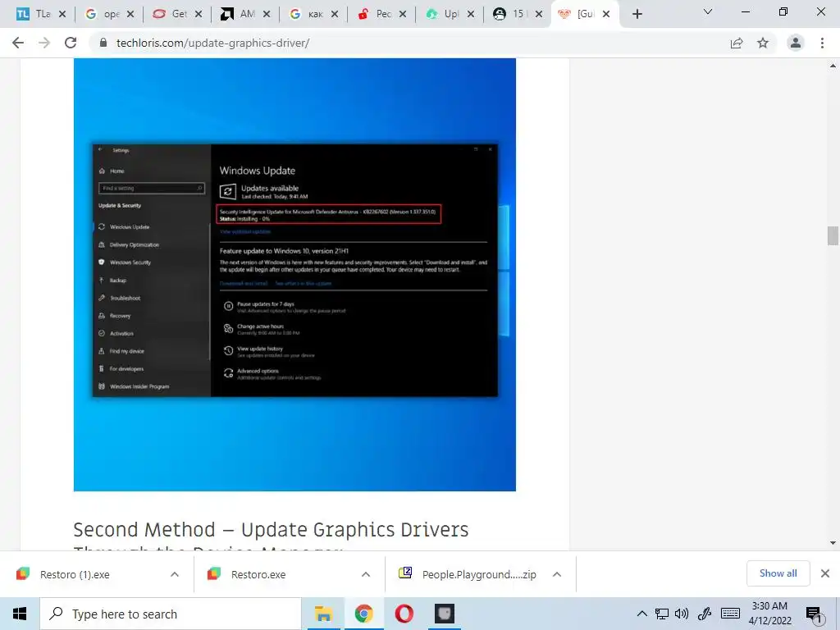This screenshot has height=630, width=840.
Task: Open the Chrome profile avatar
Action: tap(796, 43)
